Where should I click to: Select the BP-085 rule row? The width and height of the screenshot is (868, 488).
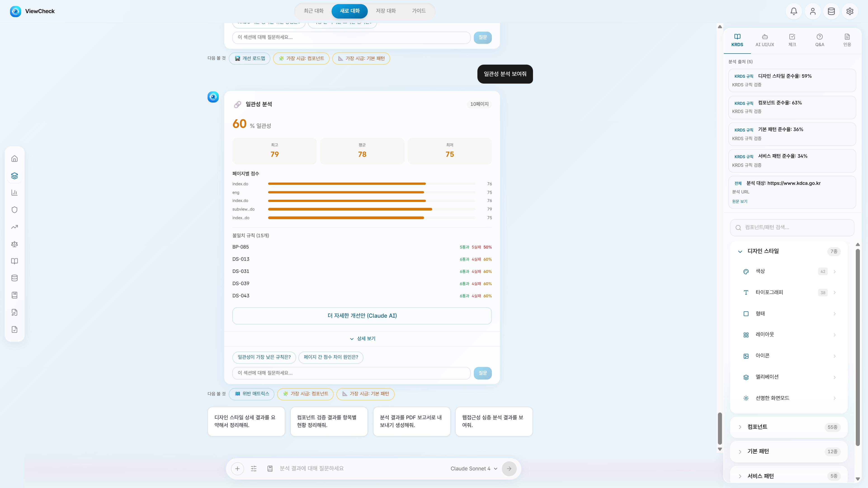click(362, 247)
